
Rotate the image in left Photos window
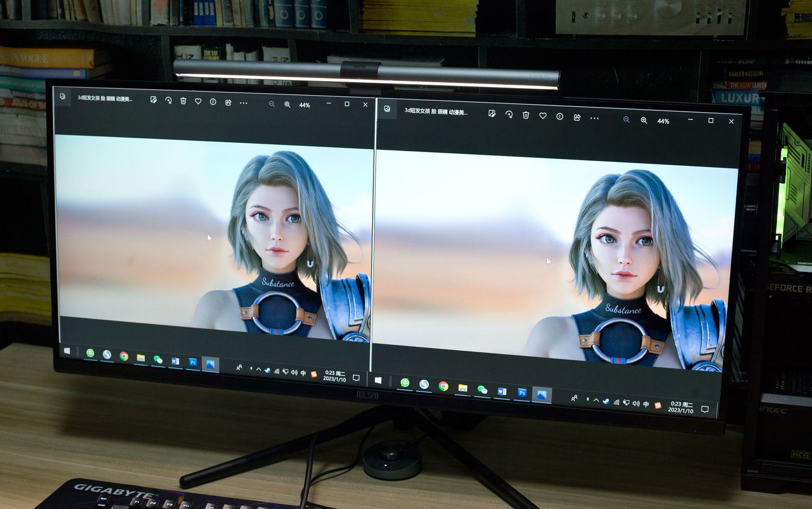pos(168,100)
